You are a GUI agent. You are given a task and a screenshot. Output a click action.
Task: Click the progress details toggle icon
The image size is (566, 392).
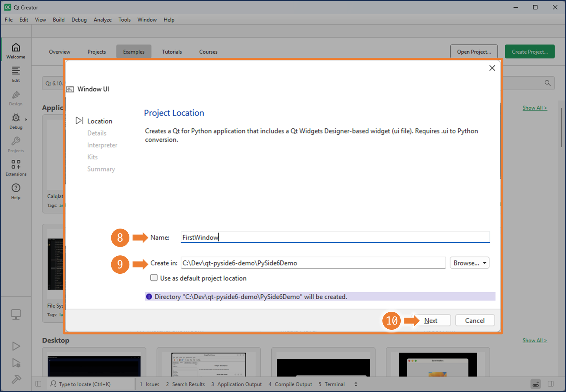click(x=536, y=384)
